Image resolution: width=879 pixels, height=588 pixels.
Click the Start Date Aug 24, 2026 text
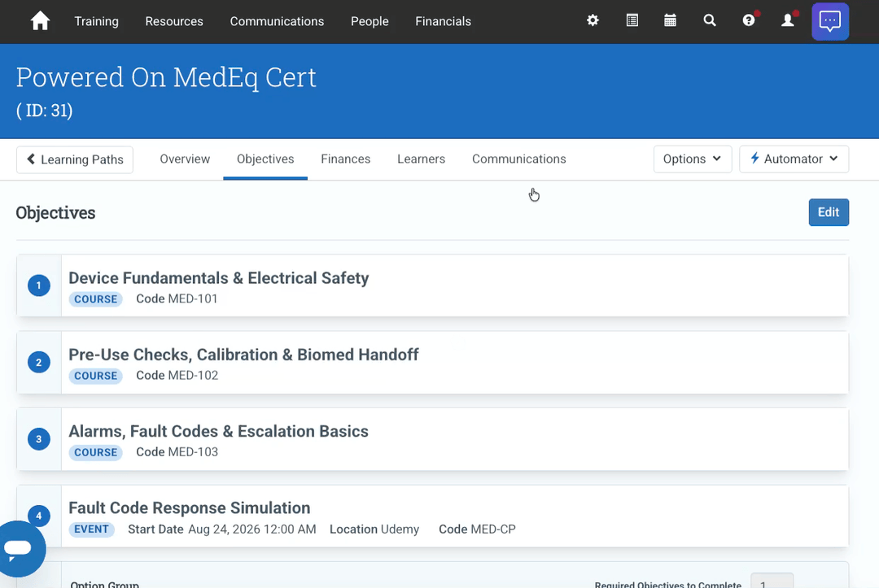[222, 529]
